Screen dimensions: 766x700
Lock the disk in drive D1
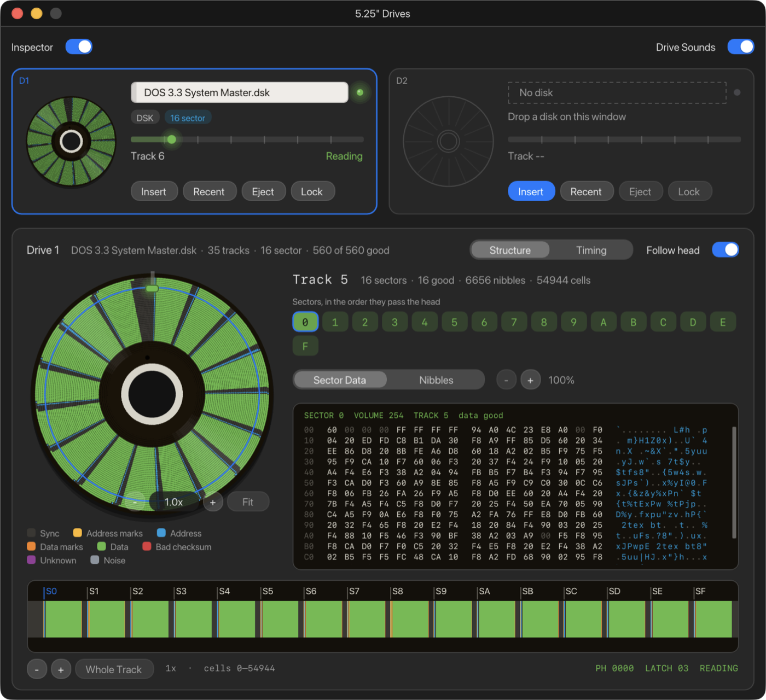(312, 191)
